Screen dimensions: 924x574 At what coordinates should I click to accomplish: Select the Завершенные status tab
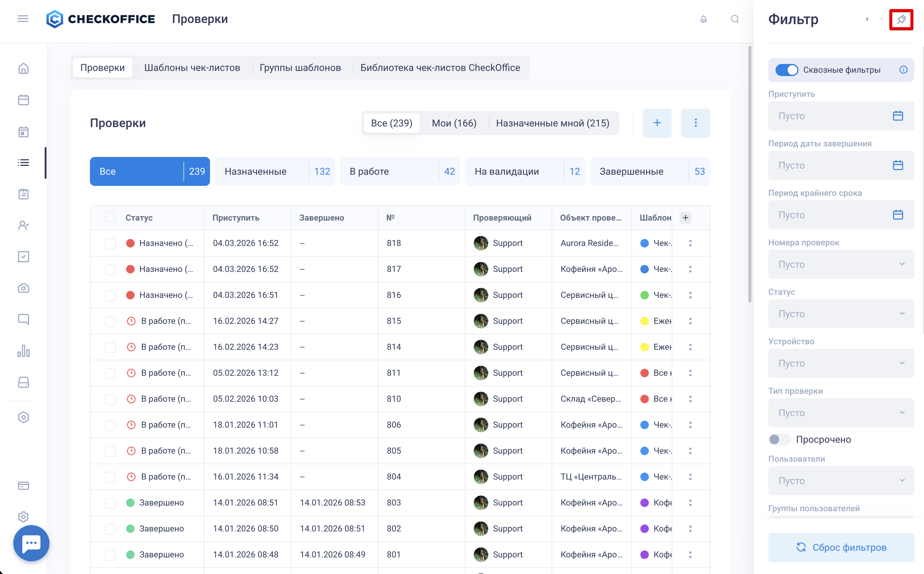[649, 171]
